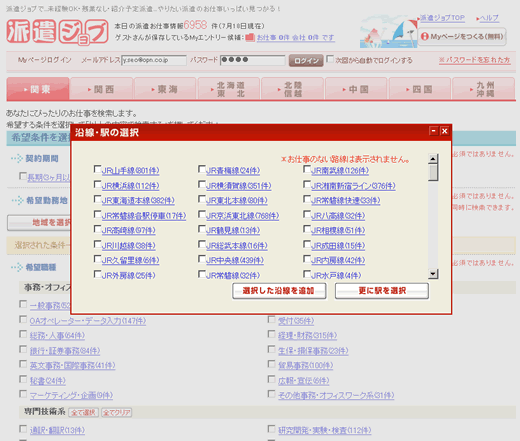The width and height of the screenshot is (520, 441).
Task: Open the マーケティング・企画 job link
Action: click(71, 396)
